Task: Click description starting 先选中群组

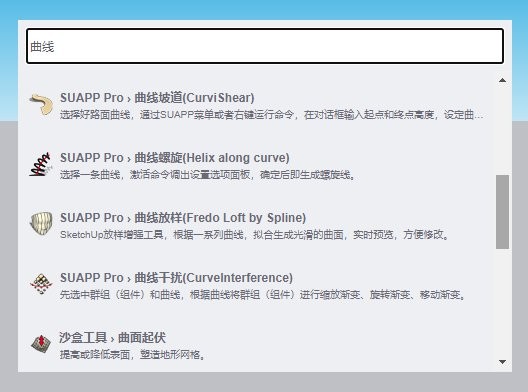Action: (263, 295)
